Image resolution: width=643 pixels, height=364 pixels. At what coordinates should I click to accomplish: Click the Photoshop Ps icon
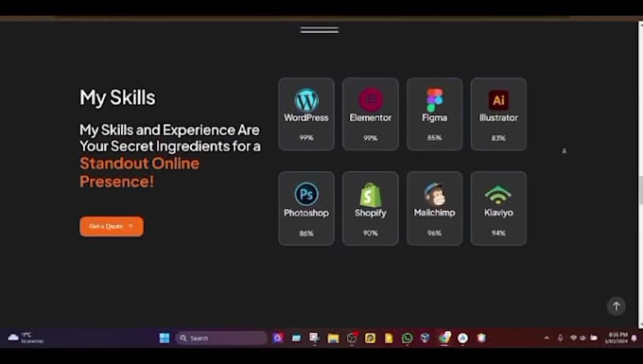pyautogui.click(x=306, y=194)
